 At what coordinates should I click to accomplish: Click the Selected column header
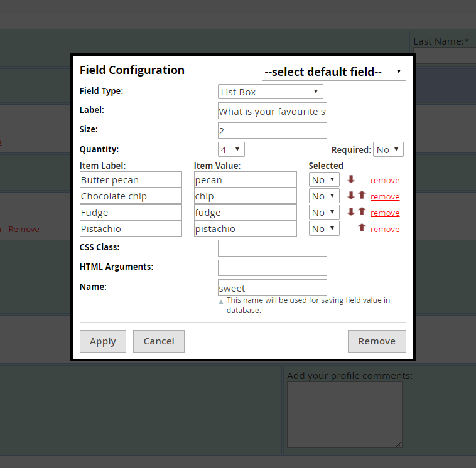[x=326, y=166]
